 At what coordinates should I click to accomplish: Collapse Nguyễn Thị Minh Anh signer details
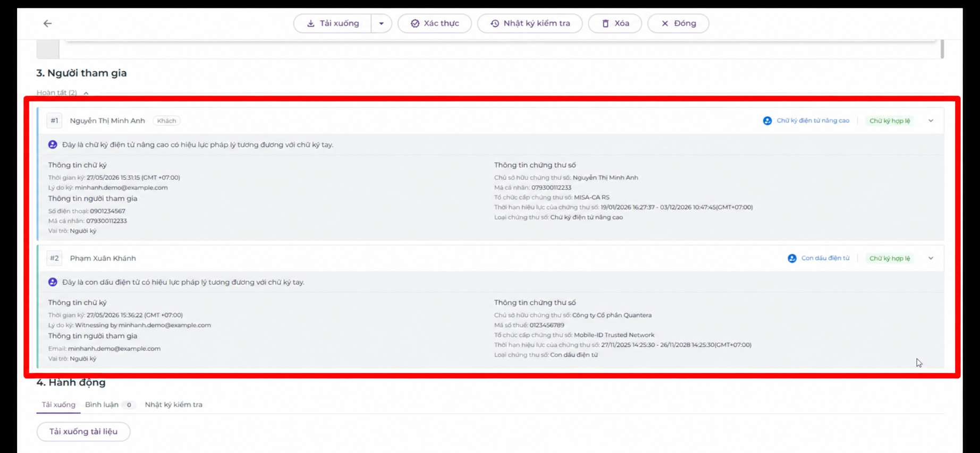(x=931, y=121)
